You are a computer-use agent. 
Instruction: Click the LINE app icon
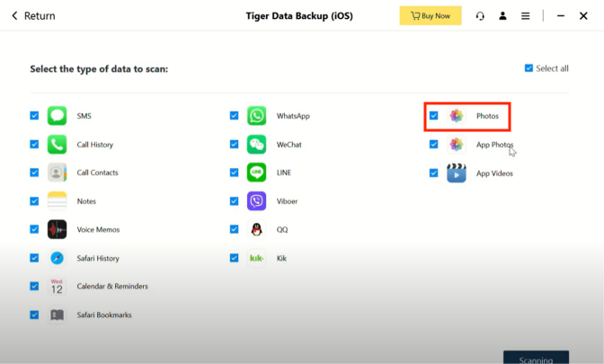(257, 173)
